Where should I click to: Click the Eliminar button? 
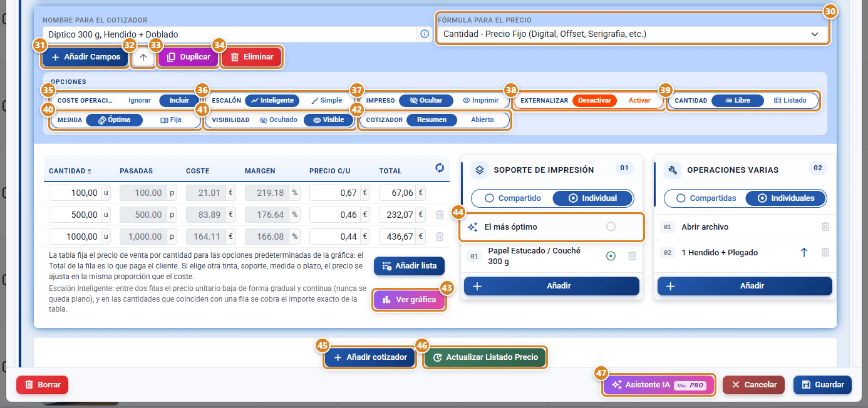(252, 57)
